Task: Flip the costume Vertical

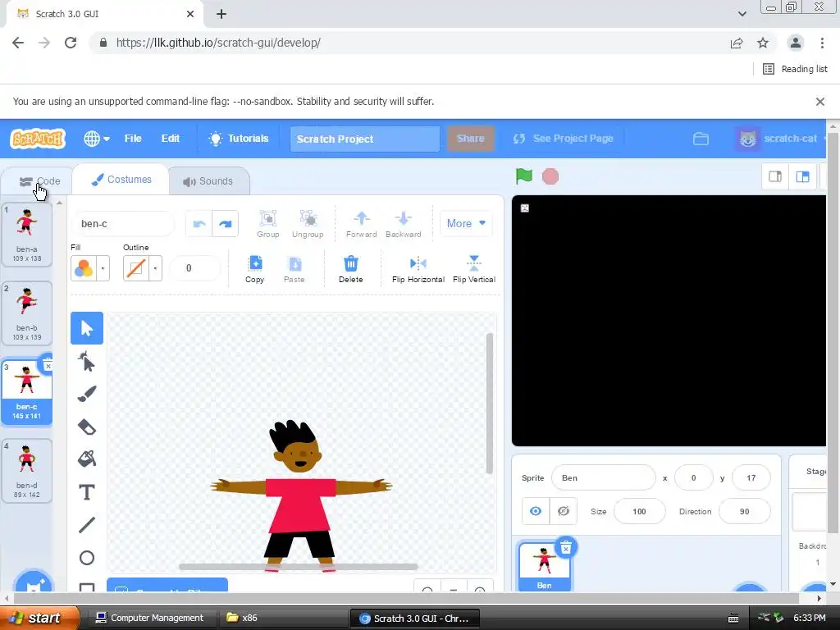Action: pos(474,269)
